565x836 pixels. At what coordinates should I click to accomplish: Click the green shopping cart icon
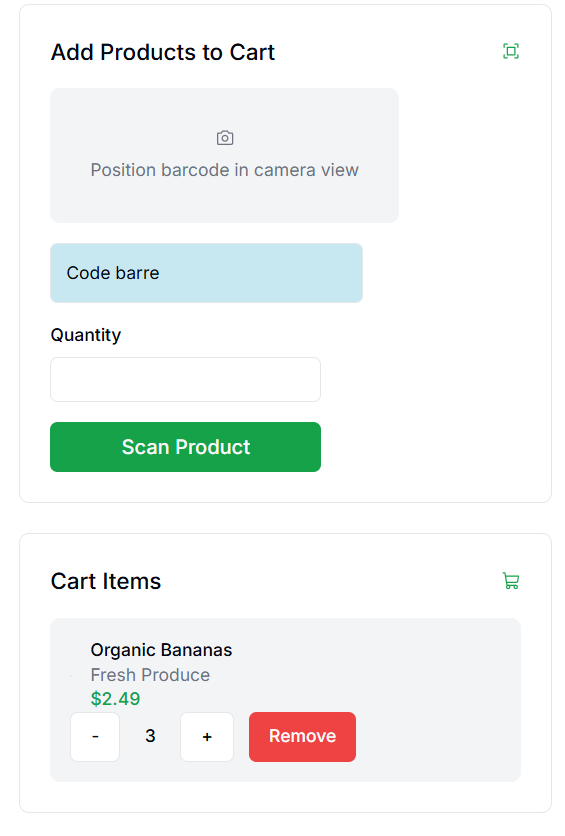tap(511, 581)
